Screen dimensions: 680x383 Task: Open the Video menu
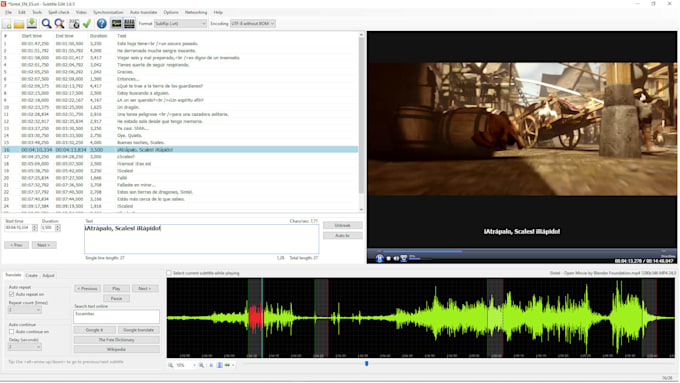tap(81, 12)
